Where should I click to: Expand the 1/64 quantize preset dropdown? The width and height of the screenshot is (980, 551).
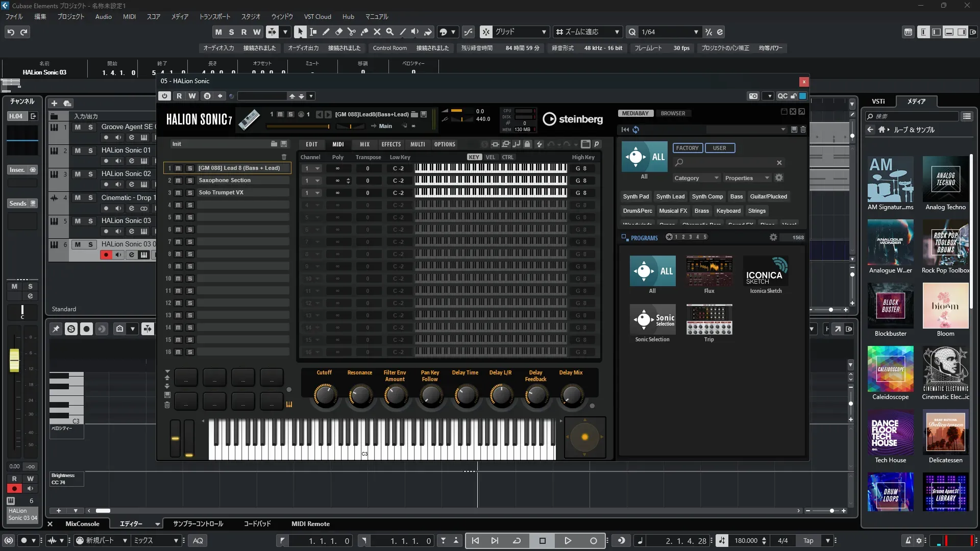pyautogui.click(x=696, y=32)
